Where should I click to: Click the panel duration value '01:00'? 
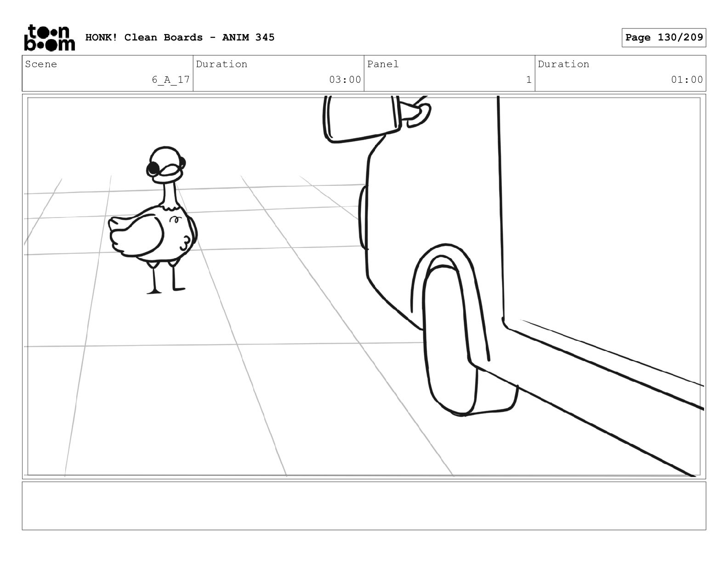tap(687, 80)
